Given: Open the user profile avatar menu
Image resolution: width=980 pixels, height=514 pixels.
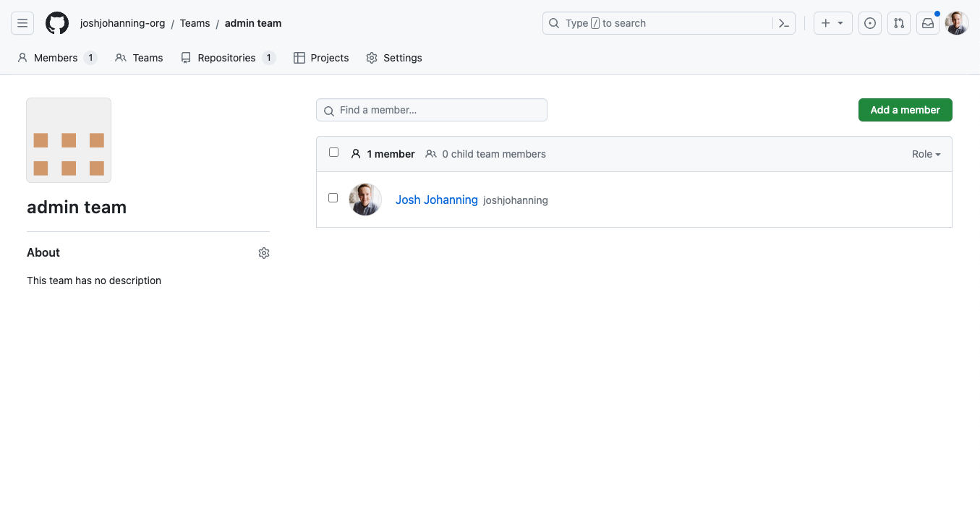Looking at the screenshot, I should point(956,23).
